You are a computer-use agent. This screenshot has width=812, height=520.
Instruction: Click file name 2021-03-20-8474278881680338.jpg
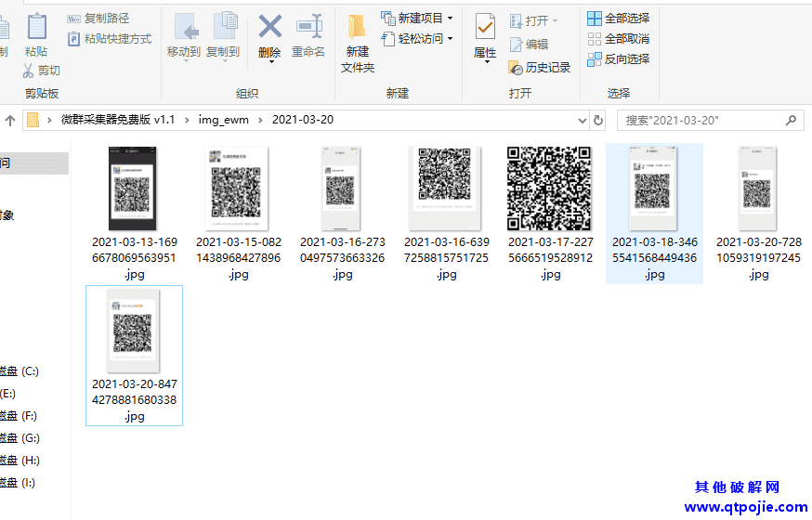coord(135,400)
